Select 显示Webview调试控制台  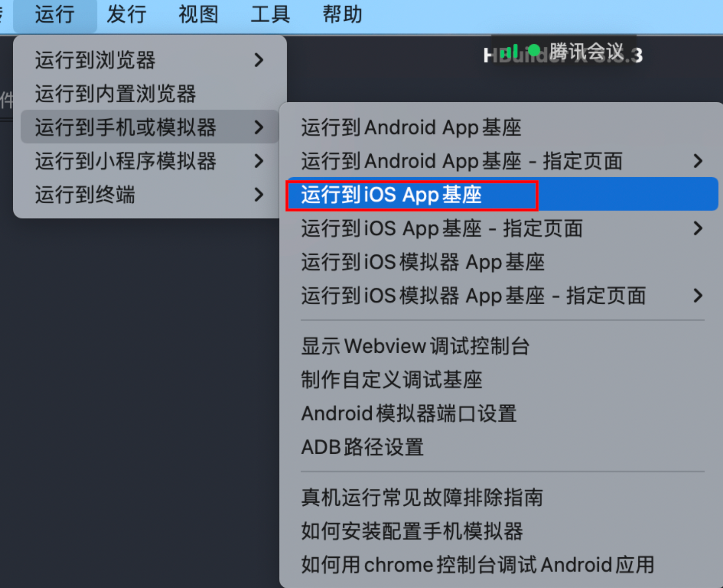coord(501,346)
